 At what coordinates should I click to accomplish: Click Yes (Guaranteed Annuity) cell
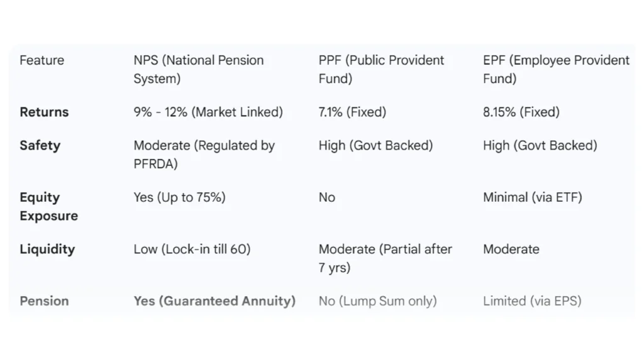(x=214, y=301)
